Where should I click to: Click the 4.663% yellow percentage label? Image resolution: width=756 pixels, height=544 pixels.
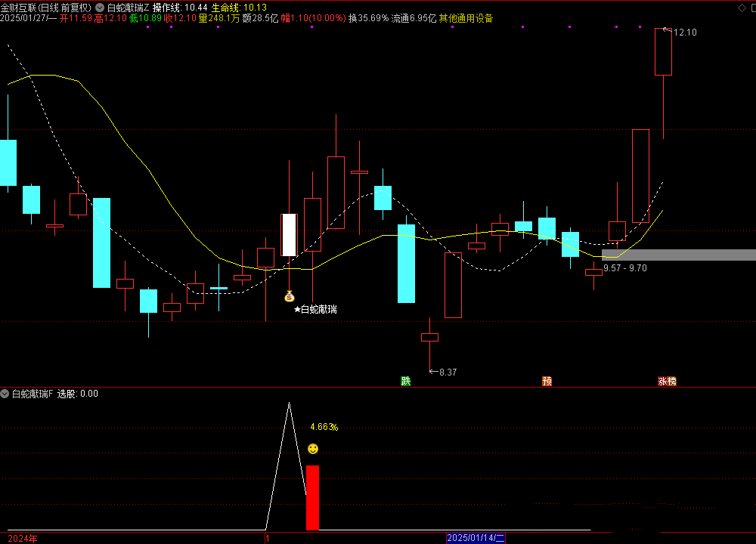(x=324, y=427)
